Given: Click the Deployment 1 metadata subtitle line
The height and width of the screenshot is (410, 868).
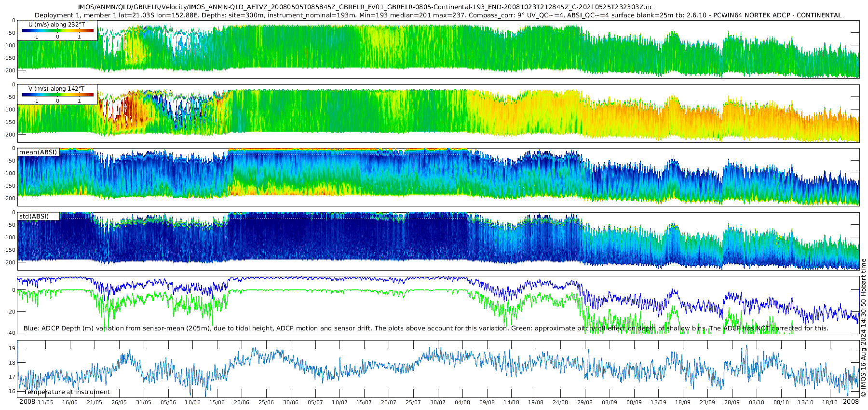Looking at the screenshot, I should 438,15.
